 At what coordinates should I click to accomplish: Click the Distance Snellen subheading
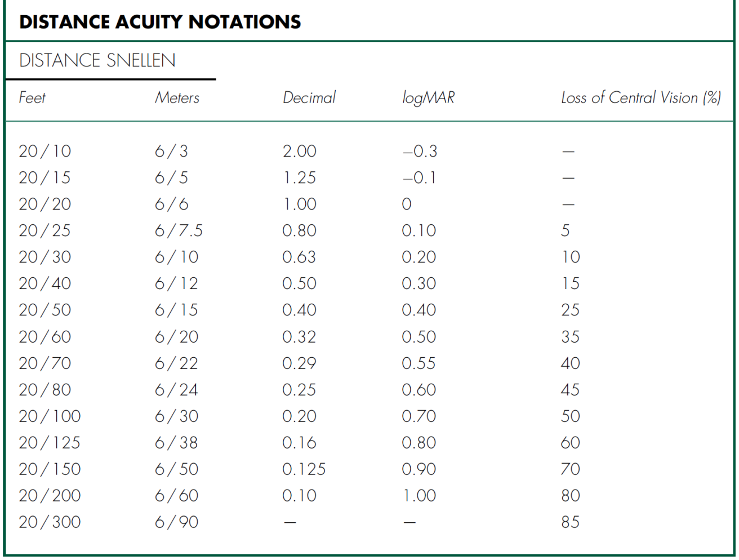pyautogui.click(x=97, y=60)
